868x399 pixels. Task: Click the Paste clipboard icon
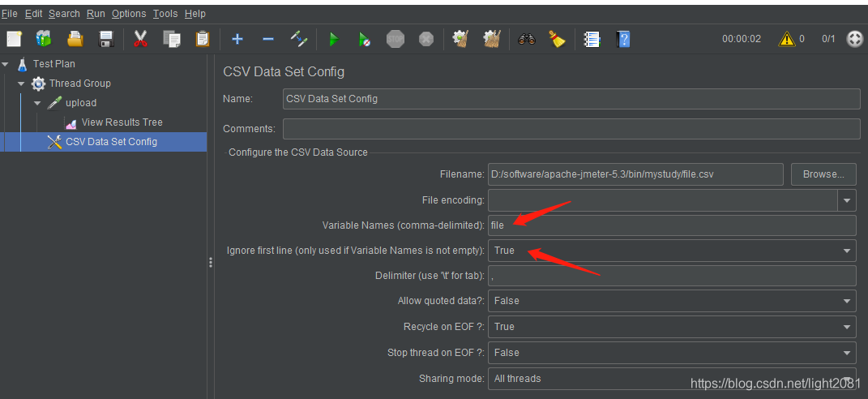[203, 39]
